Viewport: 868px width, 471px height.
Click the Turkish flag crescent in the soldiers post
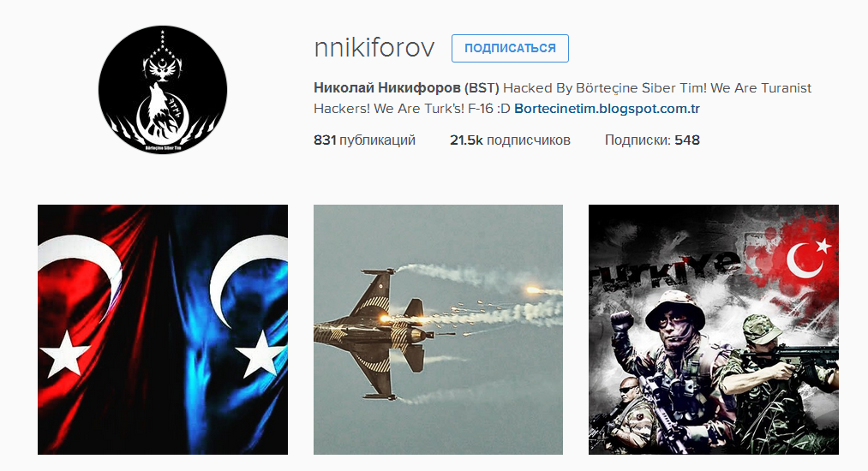[804, 259]
